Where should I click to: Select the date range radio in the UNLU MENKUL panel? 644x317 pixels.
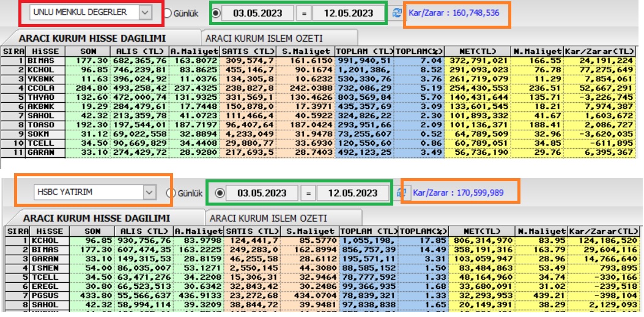tap(216, 13)
